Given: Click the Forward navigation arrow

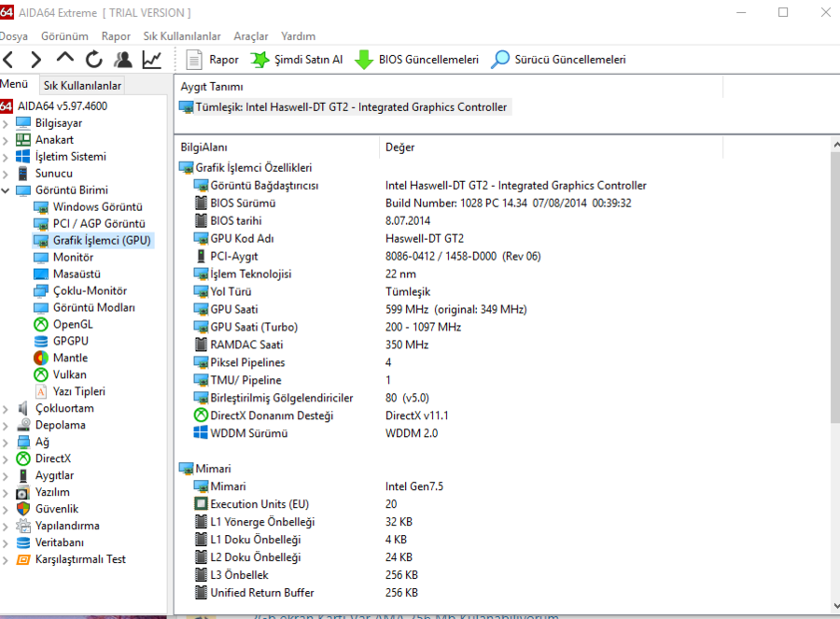Looking at the screenshot, I should coord(35,60).
